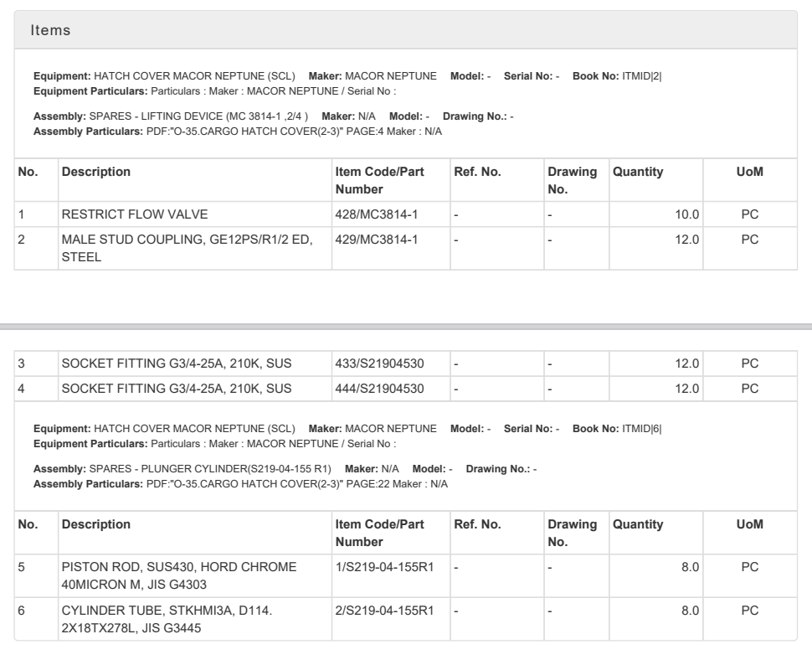
Task: Click UoM cell of the PISTON ROD row
Action: 750,567
